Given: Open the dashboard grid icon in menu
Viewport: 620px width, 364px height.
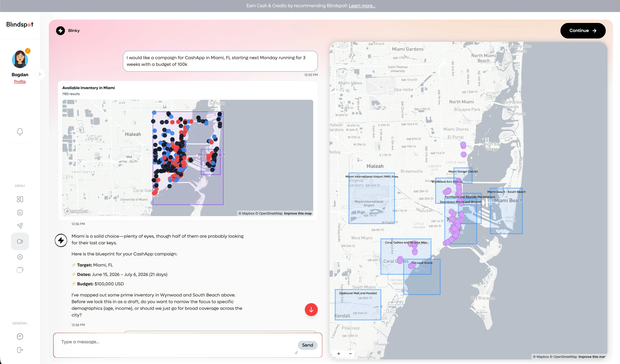Looking at the screenshot, I should (x=20, y=199).
